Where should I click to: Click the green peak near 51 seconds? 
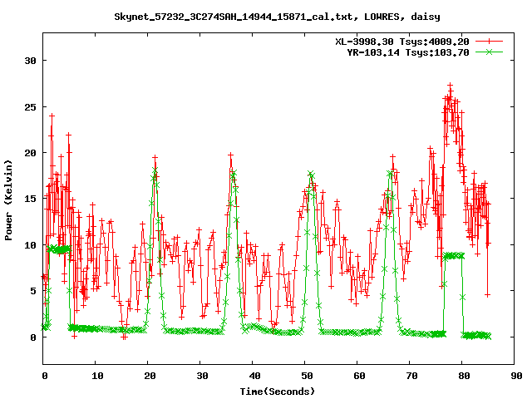311,175
